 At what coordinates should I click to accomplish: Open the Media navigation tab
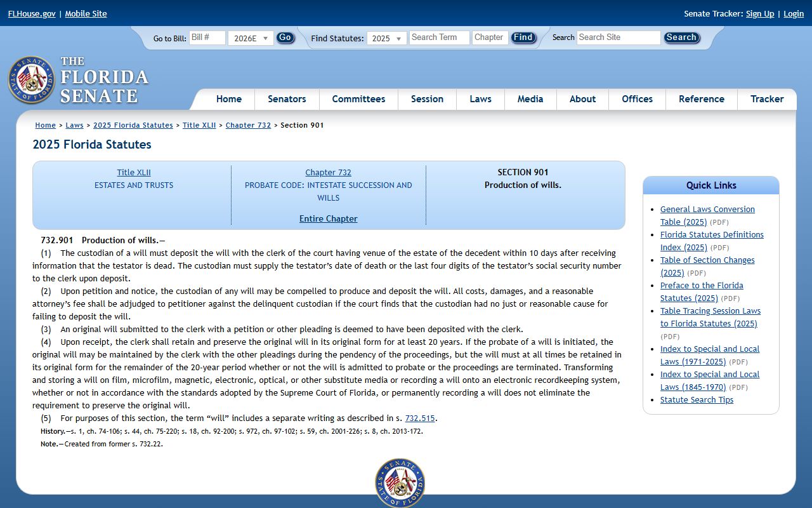tap(530, 99)
